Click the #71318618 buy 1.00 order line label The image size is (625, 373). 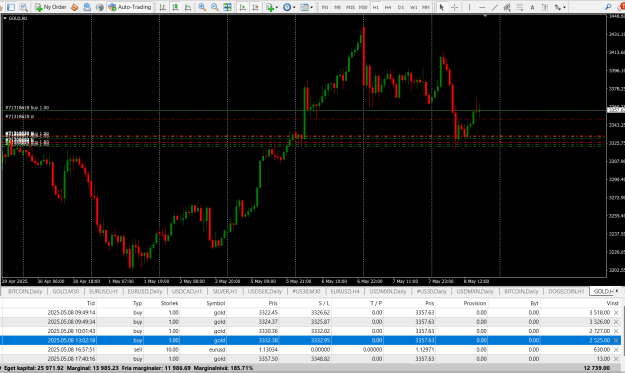coord(27,108)
